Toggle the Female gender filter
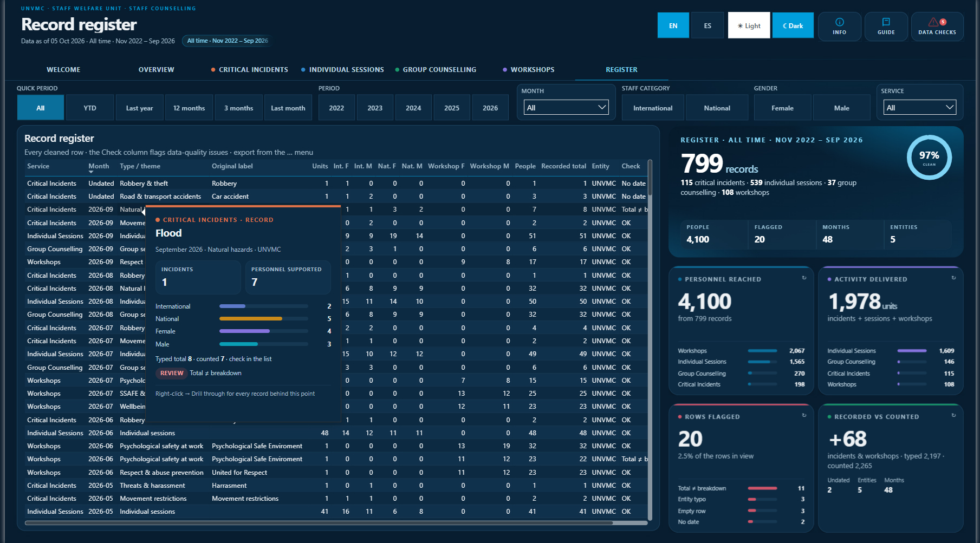Screen dimensions: 980x543 [x=782, y=108]
